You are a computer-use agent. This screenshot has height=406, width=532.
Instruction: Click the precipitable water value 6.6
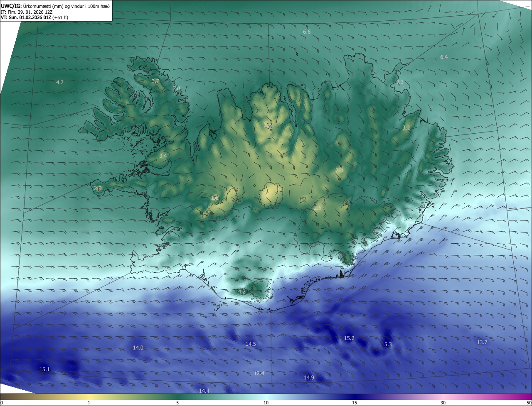point(307,32)
